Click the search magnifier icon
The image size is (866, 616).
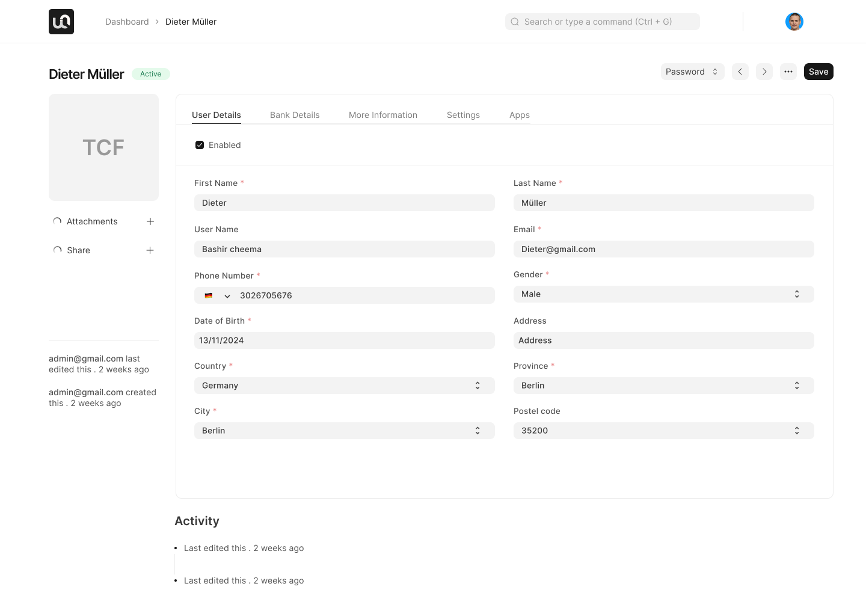(x=515, y=22)
